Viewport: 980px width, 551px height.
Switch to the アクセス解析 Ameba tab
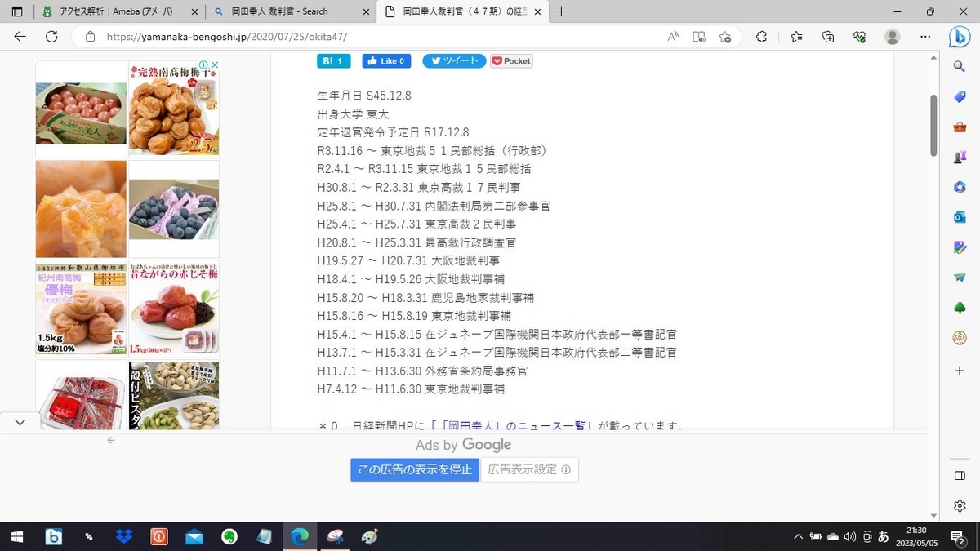point(118,11)
